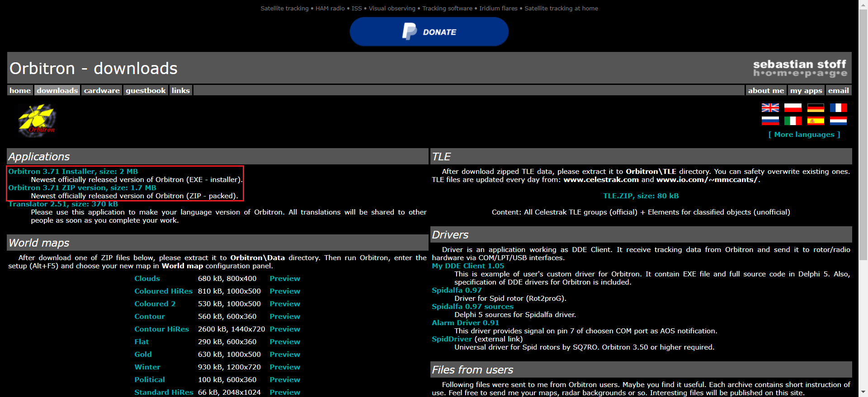Go to the guestbook page

[146, 90]
